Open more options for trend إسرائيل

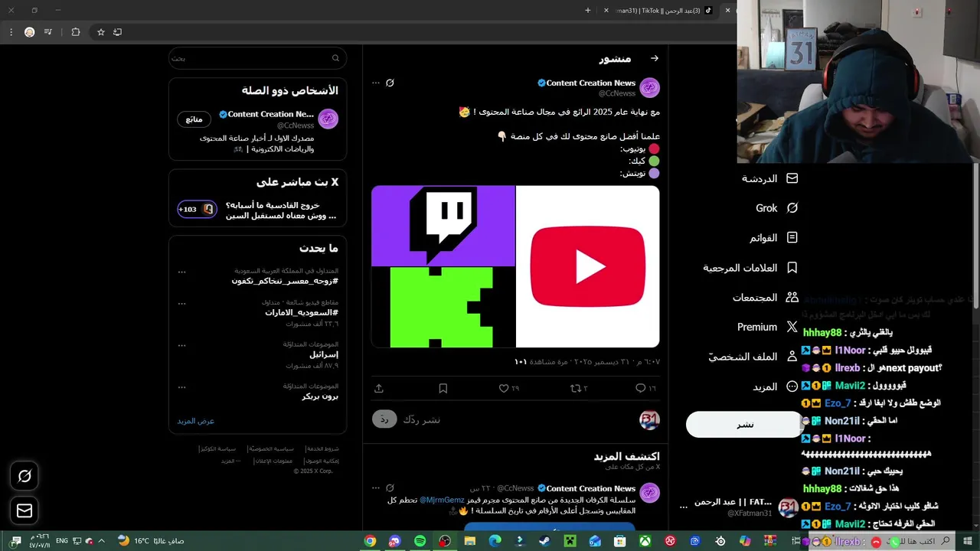point(181,344)
